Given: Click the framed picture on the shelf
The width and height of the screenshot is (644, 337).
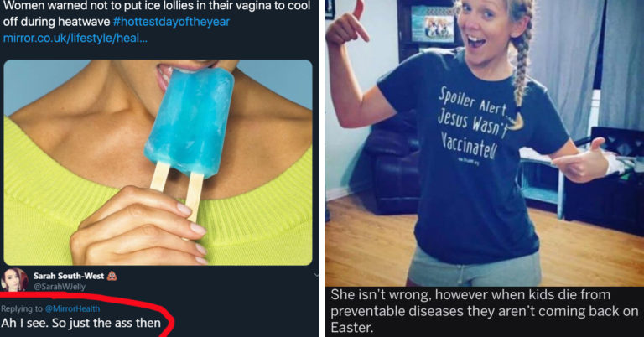Looking at the screenshot, I should click(x=433, y=23).
